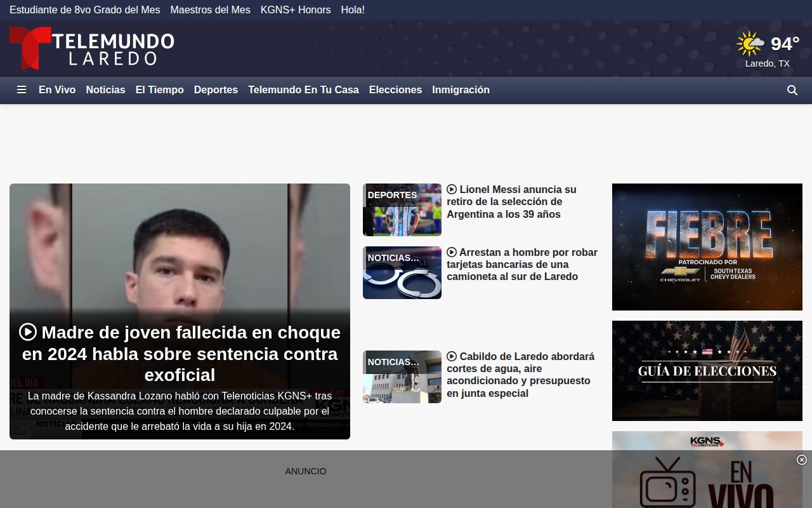
Task: Open Estudiante de 8vo Grado del Mes link
Action: point(85,10)
